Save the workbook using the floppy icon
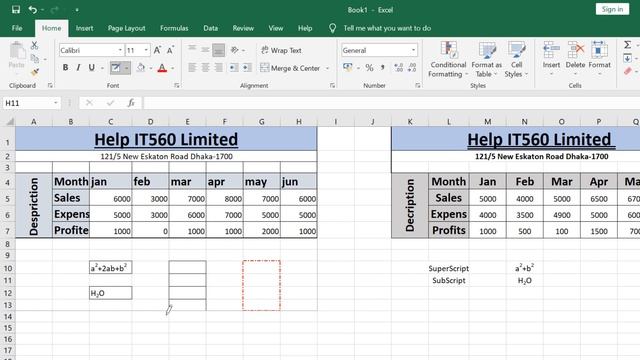Viewport: 640px width, 360px height. click(16, 10)
